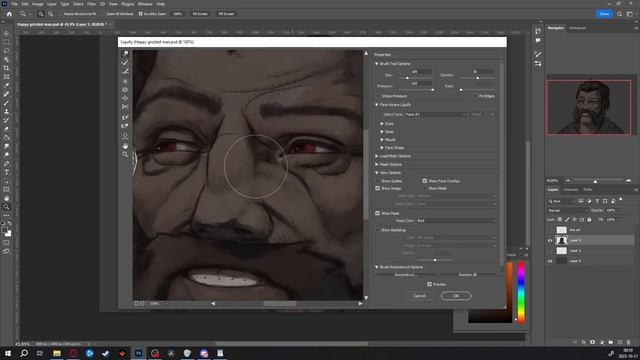Open the Select Face dropdown
The width and height of the screenshot is (640, 360).
[436, 115]
